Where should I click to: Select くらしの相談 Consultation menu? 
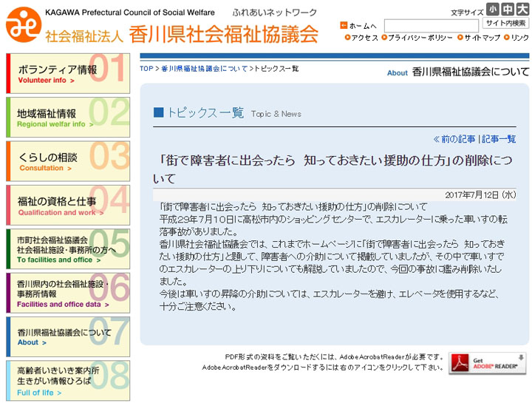pos(67,162)
